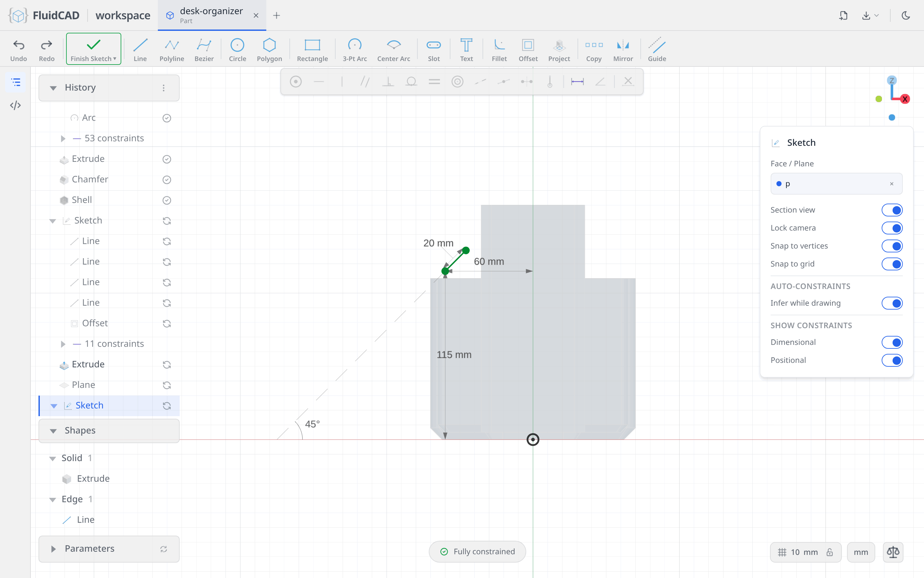
Task: Switch to dark mode moon icon
Action: click(x=906, y=15)
